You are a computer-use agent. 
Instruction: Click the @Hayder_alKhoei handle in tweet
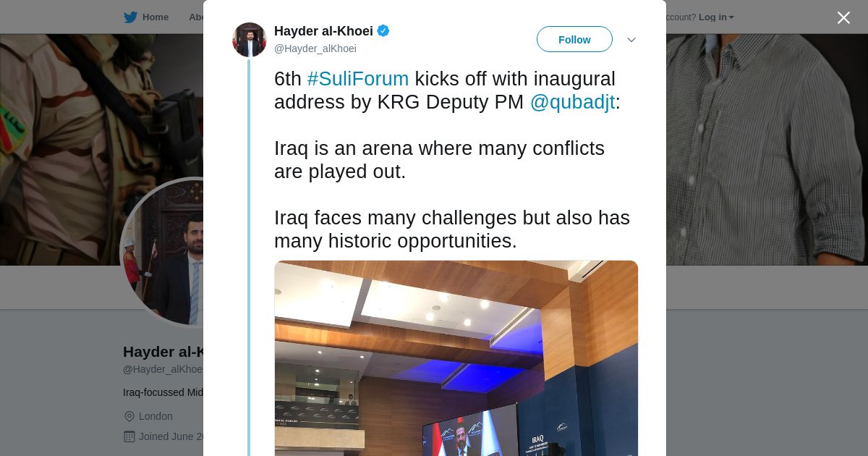(315, 48)
